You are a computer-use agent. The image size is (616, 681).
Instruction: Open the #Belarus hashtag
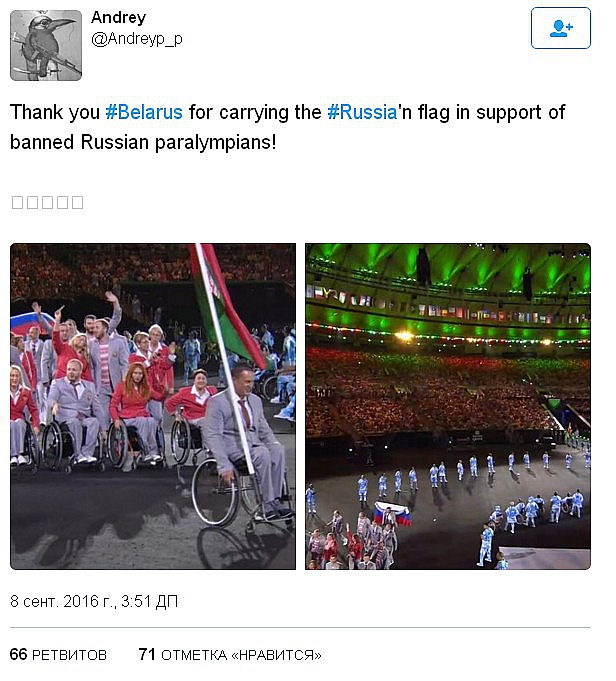143,112
